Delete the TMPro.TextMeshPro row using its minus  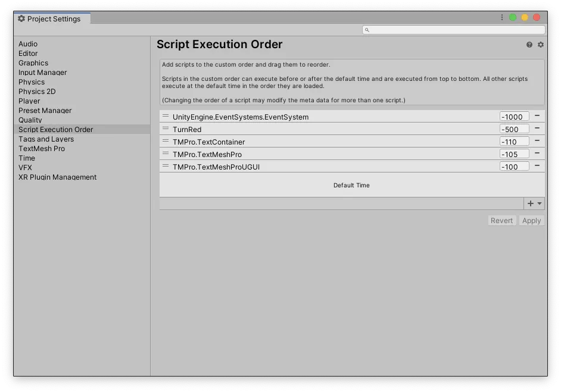pos(537,153)
